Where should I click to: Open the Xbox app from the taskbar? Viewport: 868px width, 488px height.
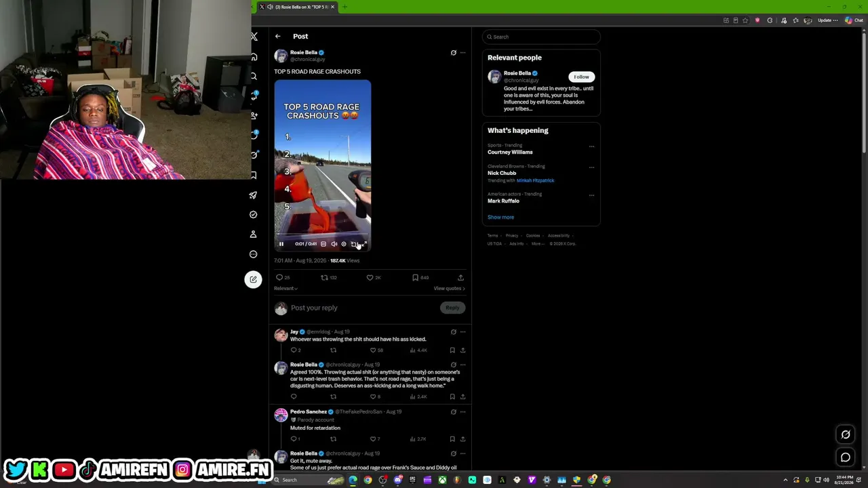tap(442, 480)
